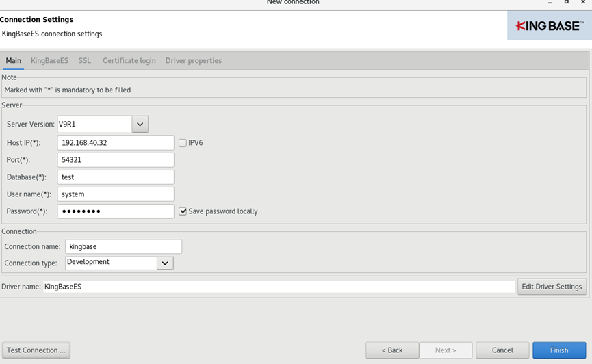
Task: Enable the IPV6 checkbox
Action: coord(183,143)
